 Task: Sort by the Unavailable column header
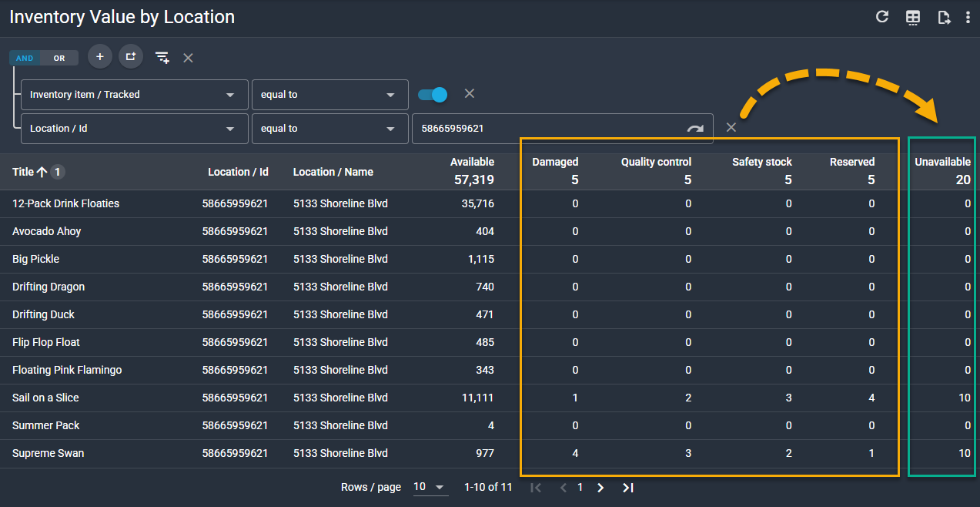(x=942, y=162)
